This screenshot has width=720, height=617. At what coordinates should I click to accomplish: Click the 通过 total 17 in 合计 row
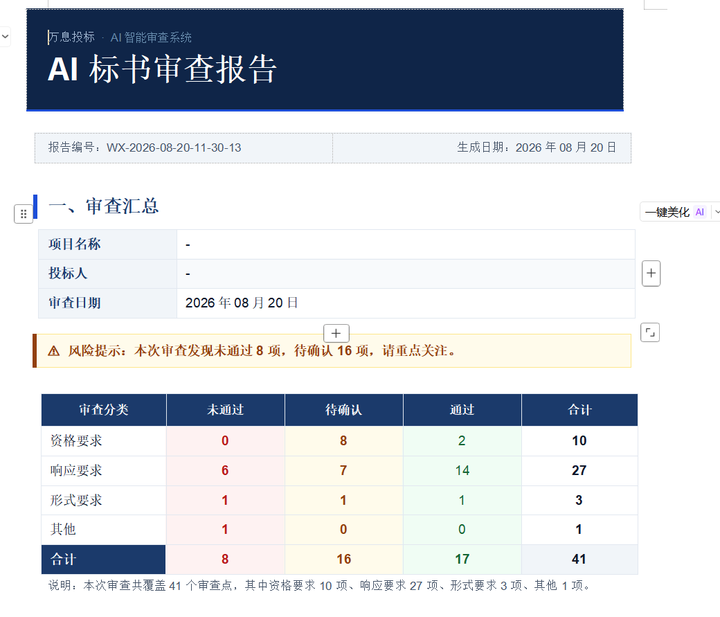(x=462, y=559)
